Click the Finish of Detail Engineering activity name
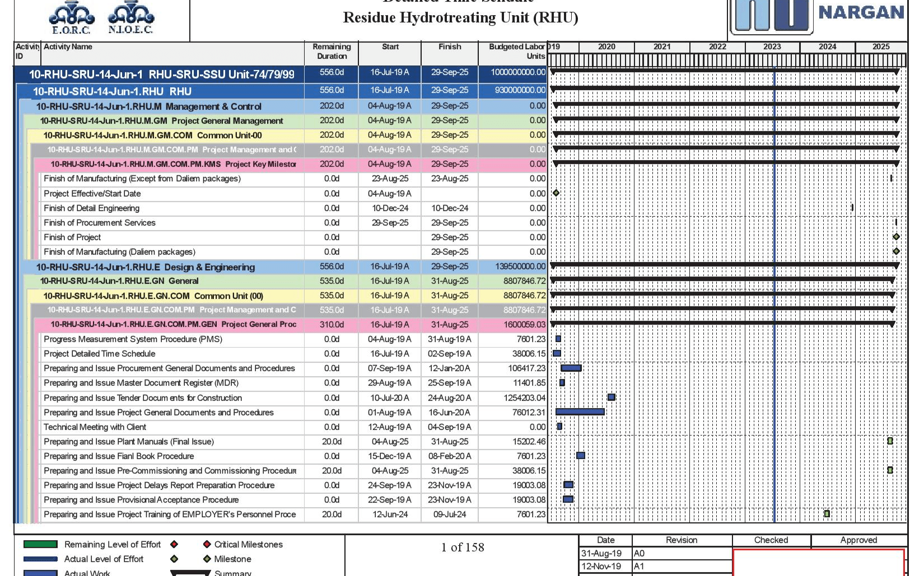Image resolution: width=924 pixels, height=576 pixels. [x=92, y=208]
